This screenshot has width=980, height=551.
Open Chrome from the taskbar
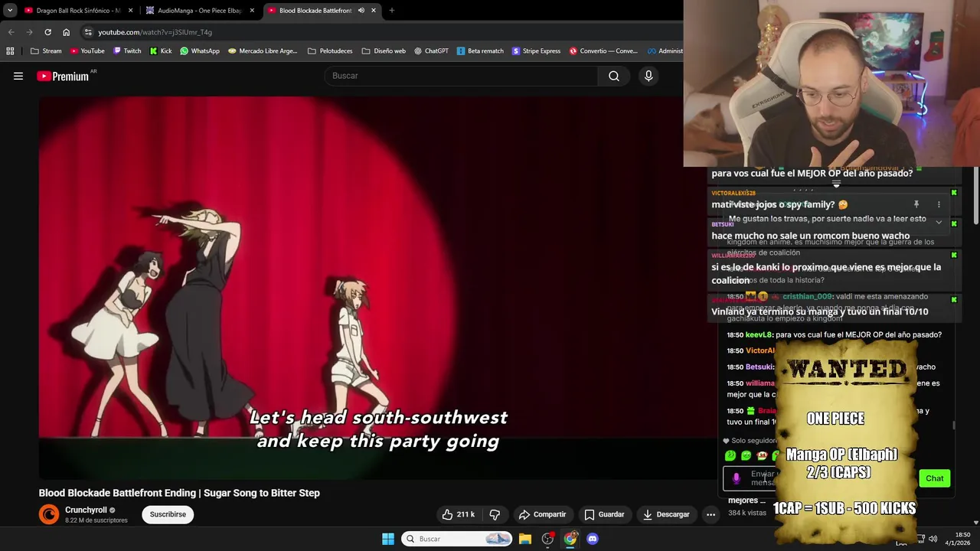[570, 539]
